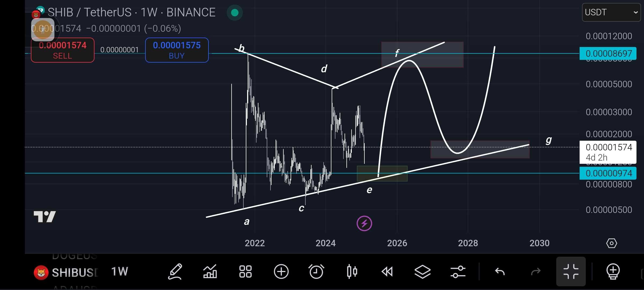Select the 0.00008697 price line label
The image size is (644, 290).
(608, 53)
